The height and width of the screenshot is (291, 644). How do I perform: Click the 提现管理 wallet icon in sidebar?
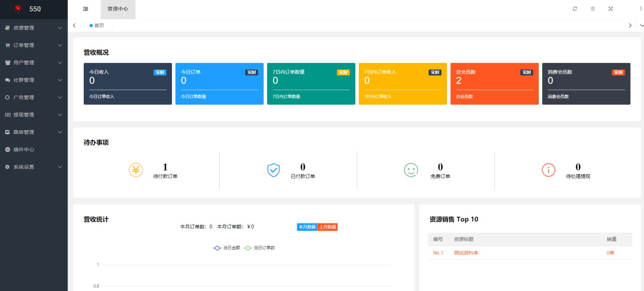tap(7, 114)
